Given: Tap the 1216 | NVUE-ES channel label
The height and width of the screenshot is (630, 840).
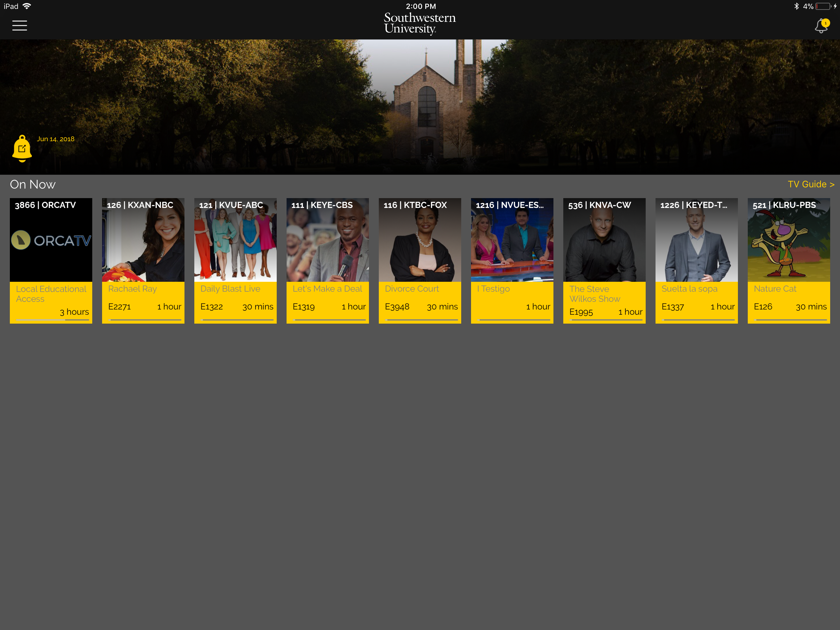Looking at the screenshot, I should [510, 205].
